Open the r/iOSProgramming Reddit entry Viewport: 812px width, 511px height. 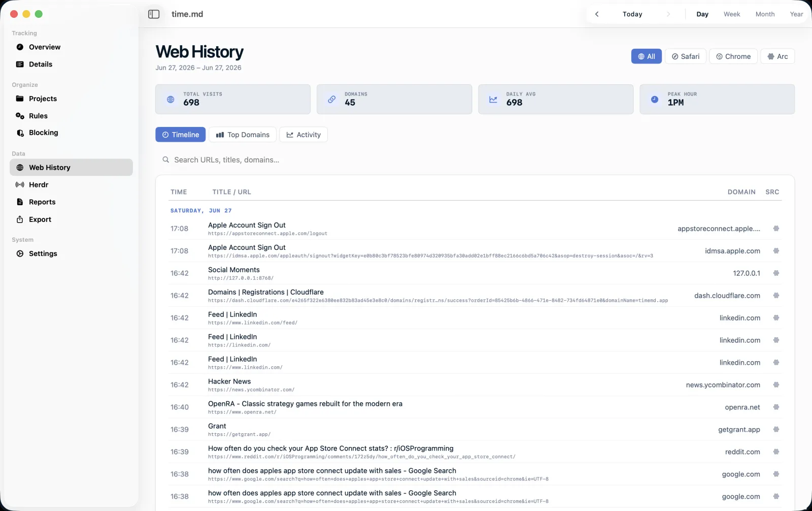pyautogui.click(x=331, y=449)
